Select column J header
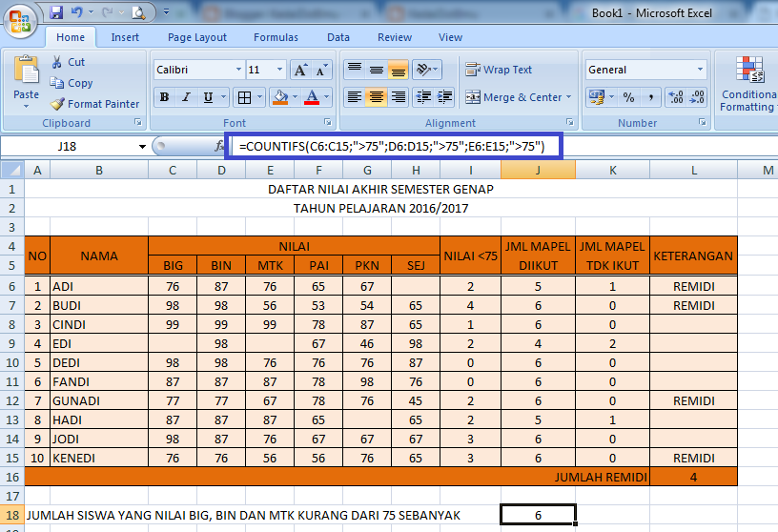 (539, 171)
